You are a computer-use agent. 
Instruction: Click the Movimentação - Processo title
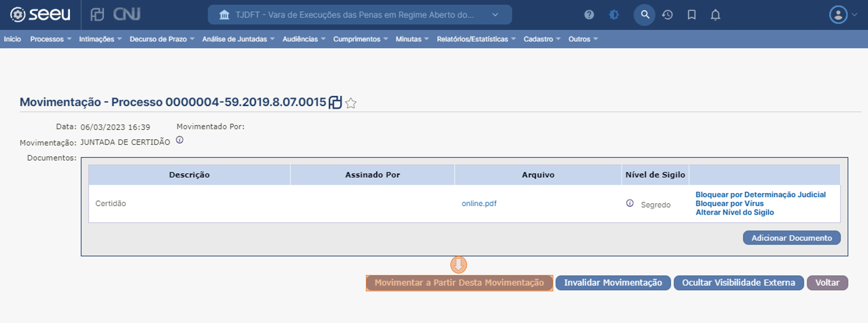tap(173, 102)
